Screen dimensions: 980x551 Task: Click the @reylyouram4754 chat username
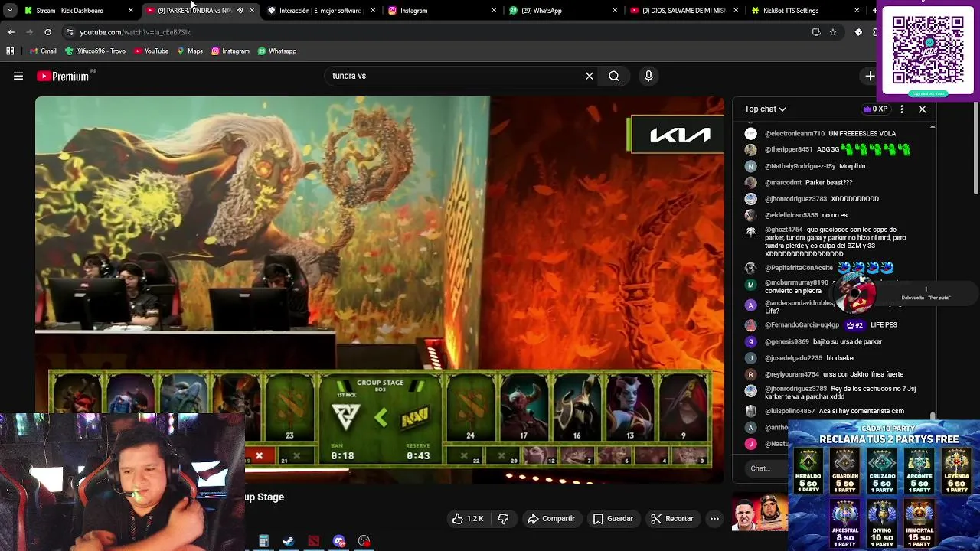(792, 374)
